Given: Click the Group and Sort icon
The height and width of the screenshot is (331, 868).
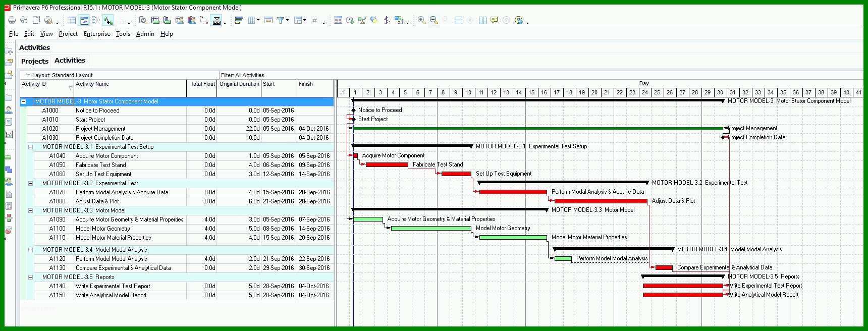Looking at the screenshot, I should point(298,20).
